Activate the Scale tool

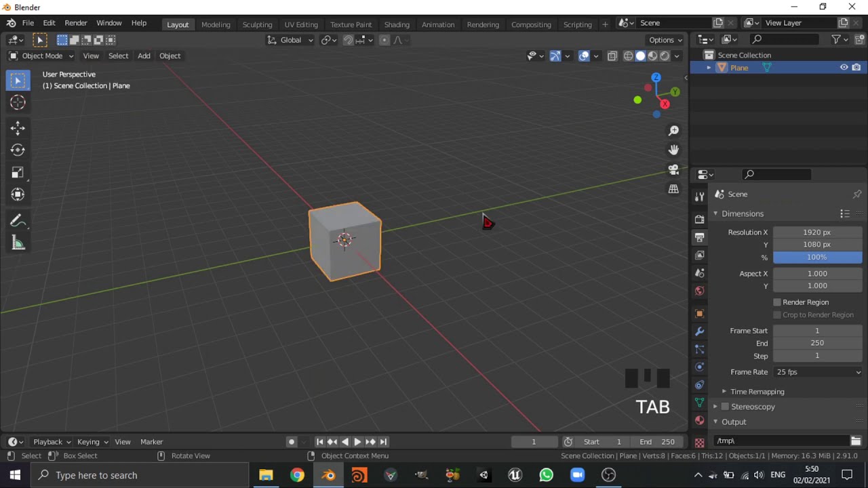18,172
